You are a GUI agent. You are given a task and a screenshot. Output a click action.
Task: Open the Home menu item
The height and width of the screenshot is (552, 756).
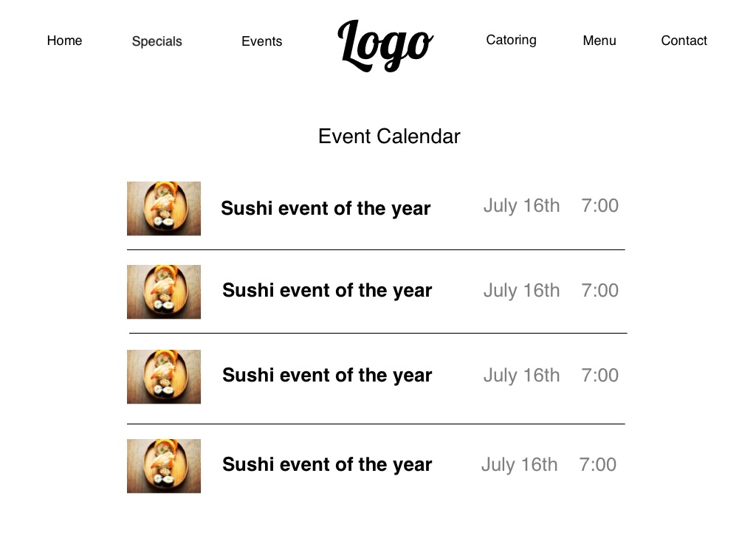click(x=64, y=41)
